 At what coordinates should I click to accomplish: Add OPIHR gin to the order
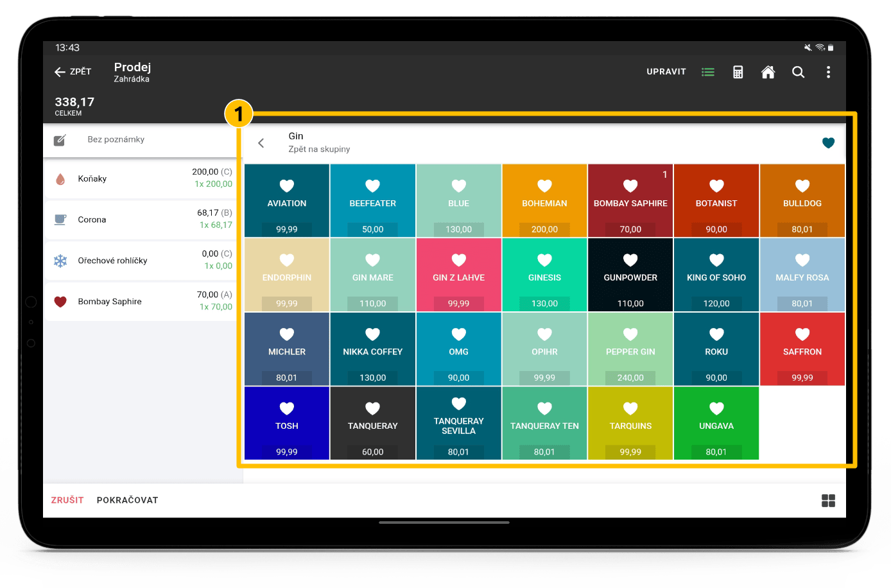[545, 349]
